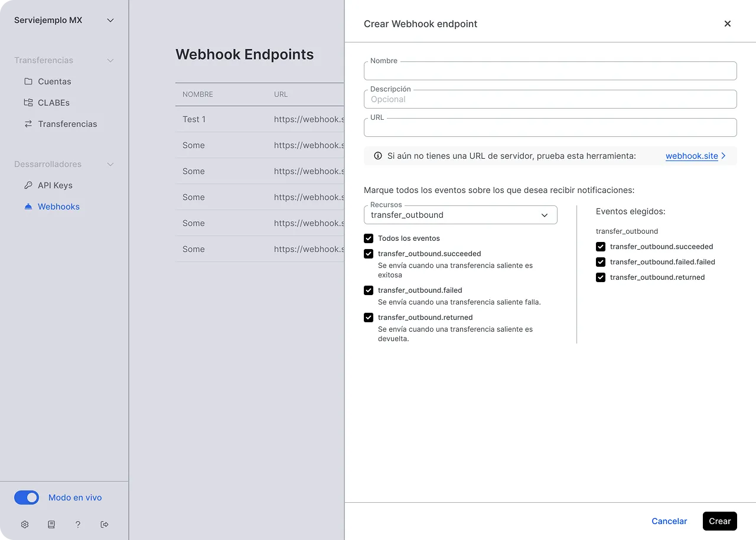This screenshot has height=540, width=756.
Task: Click the Webhooks bell icon
Action: (x=28, y=207)
